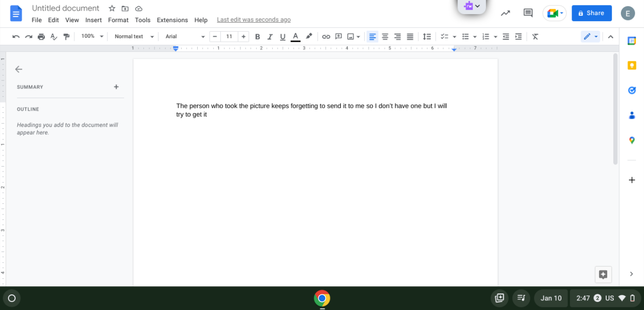This screenshot has width=644, height=310.
Task: Collapse the side panel chevron
Action: [631, 274]
